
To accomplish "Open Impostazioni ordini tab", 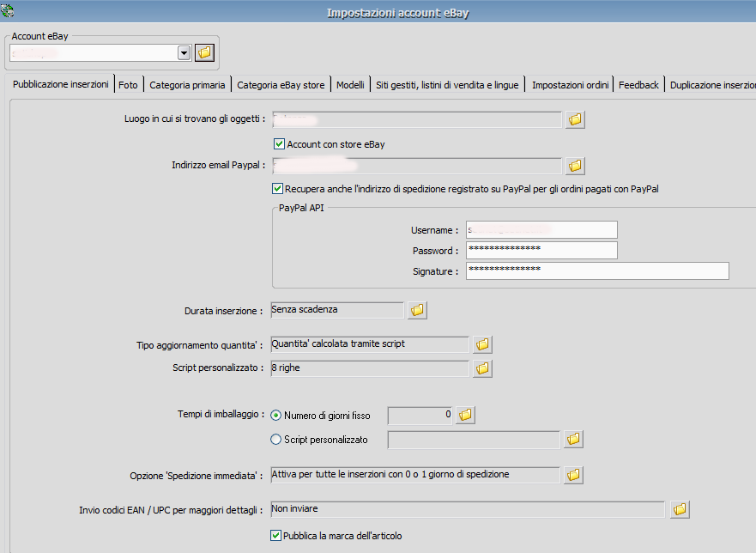I will point(571,85).
